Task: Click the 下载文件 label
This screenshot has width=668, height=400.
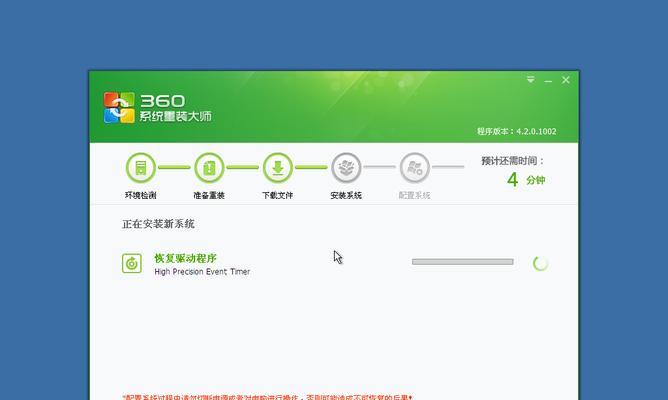Action: (277, 195)
